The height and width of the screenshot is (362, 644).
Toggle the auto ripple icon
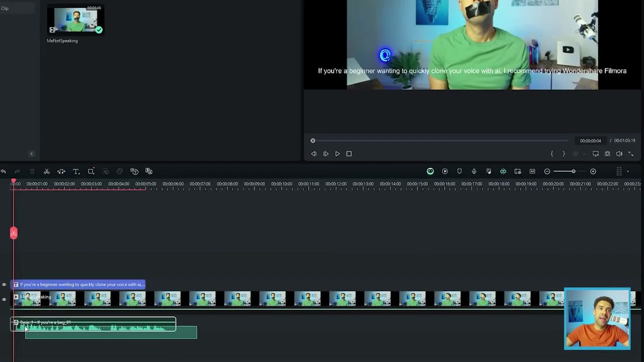(503, 171)
